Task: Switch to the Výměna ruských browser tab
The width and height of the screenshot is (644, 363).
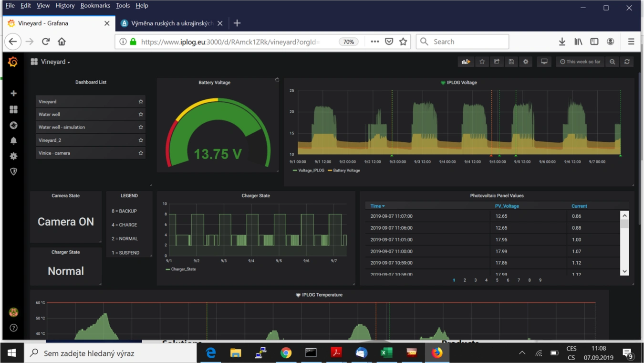Action: (x=171, y=23)
